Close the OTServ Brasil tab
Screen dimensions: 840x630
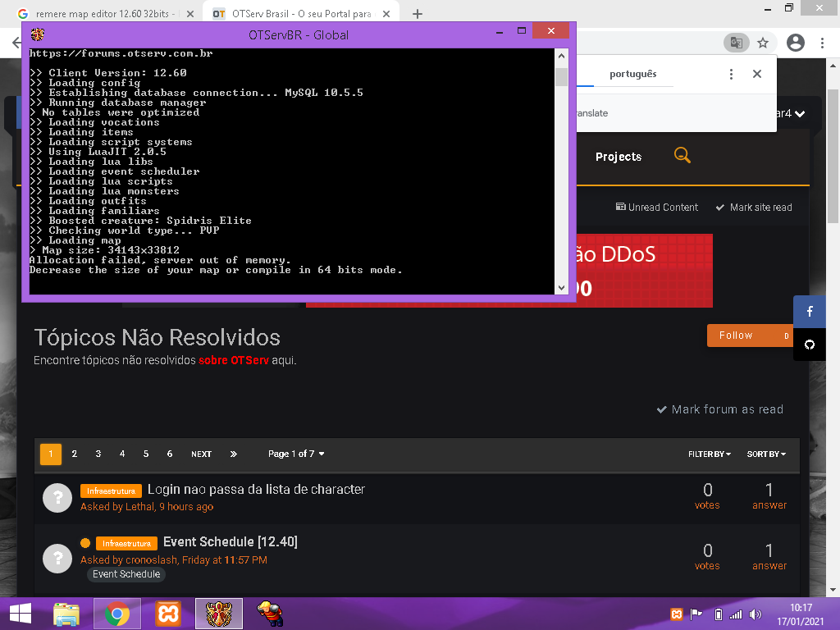(386, 14)
